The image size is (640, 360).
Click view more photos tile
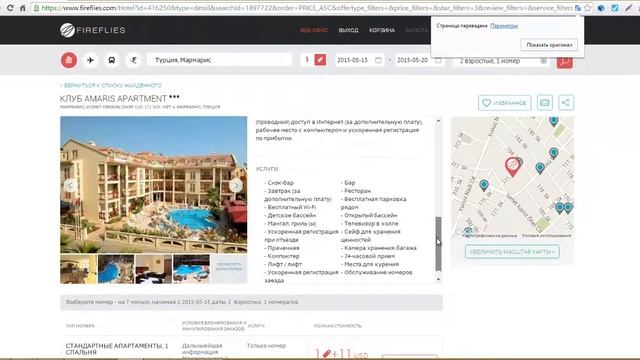click(229, 269)
